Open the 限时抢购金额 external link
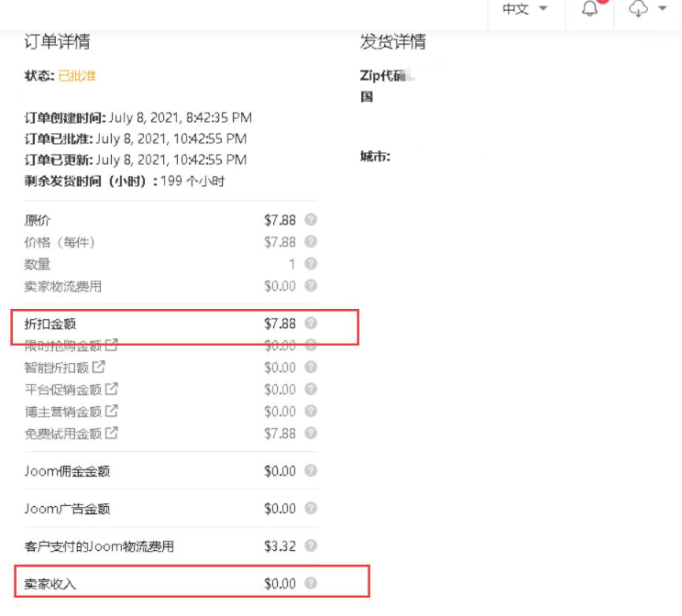 pos(112,346)
